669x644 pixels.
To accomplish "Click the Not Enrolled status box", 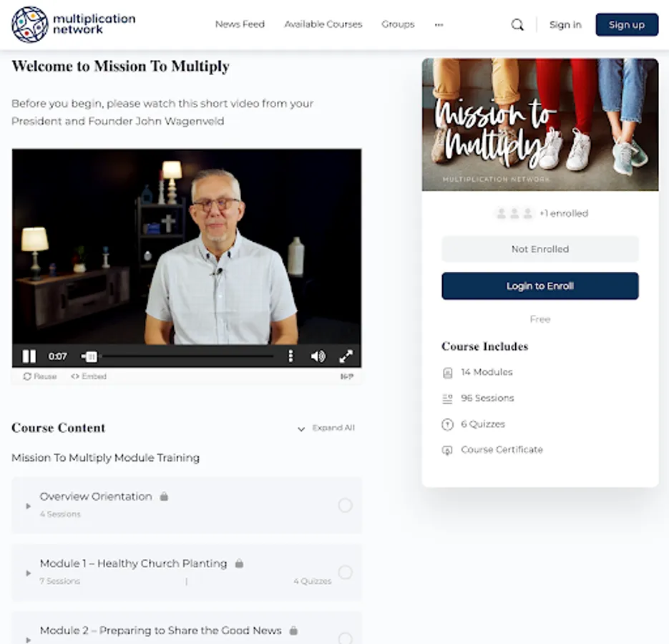I will coord(539,249).
